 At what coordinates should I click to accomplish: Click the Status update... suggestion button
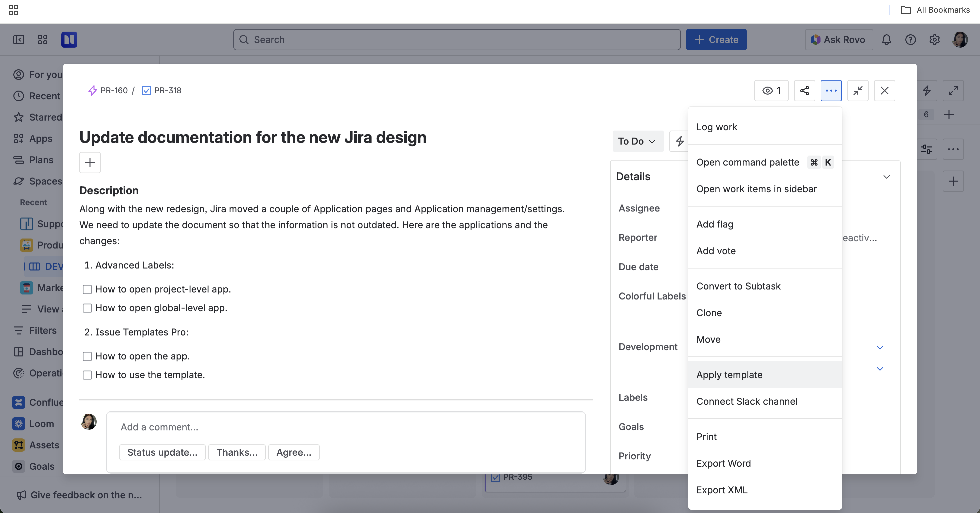point(162,452)
